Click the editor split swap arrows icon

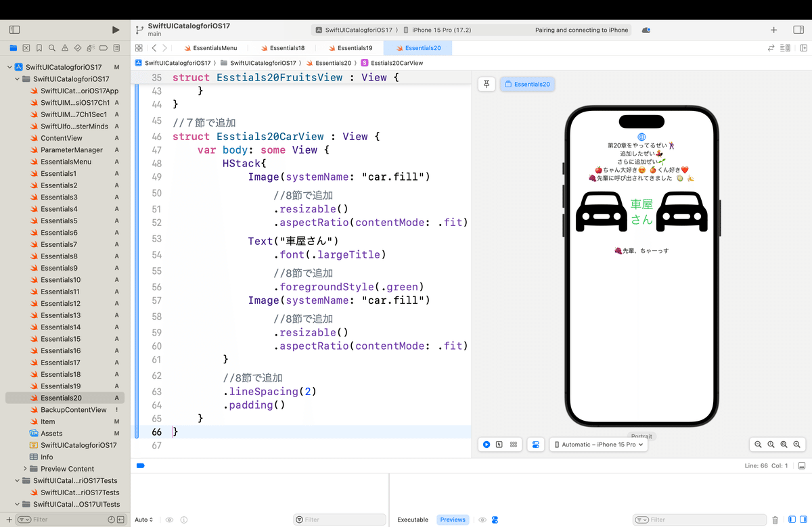tap(771, 48)
